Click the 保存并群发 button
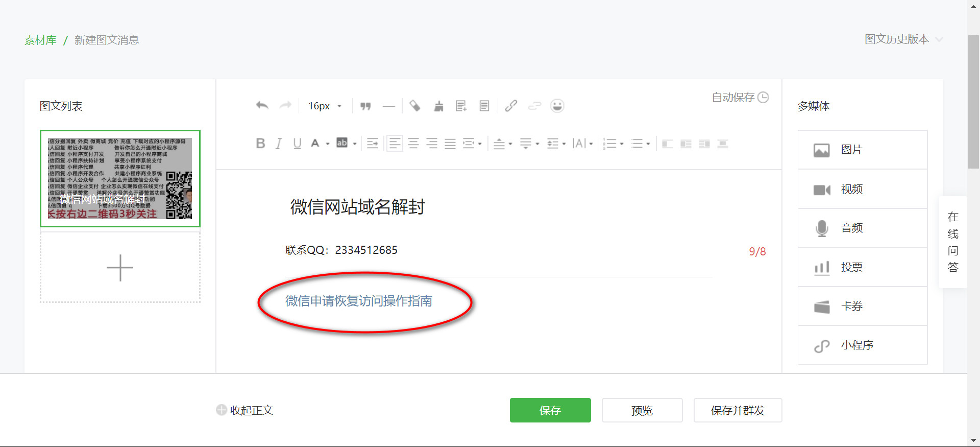 click(x=738, y=410)
